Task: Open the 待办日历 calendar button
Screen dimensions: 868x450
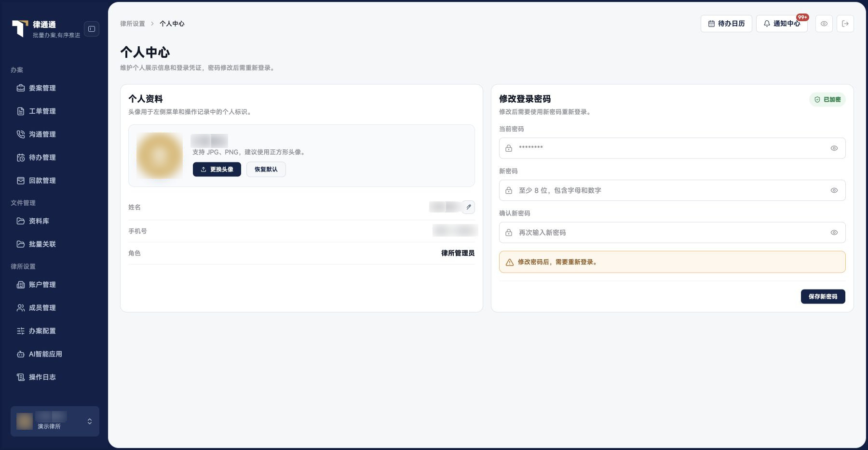Action: (x=726, y=24)
